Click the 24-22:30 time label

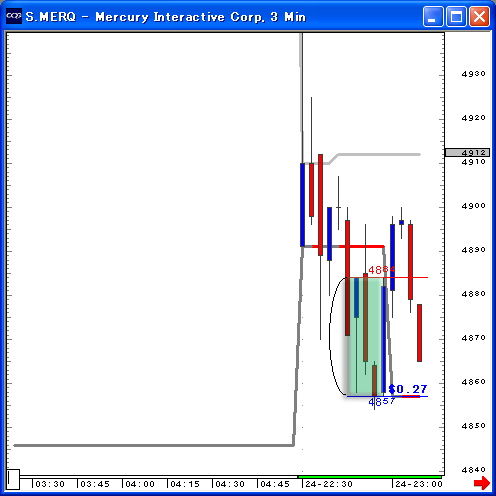coord(329,484)
